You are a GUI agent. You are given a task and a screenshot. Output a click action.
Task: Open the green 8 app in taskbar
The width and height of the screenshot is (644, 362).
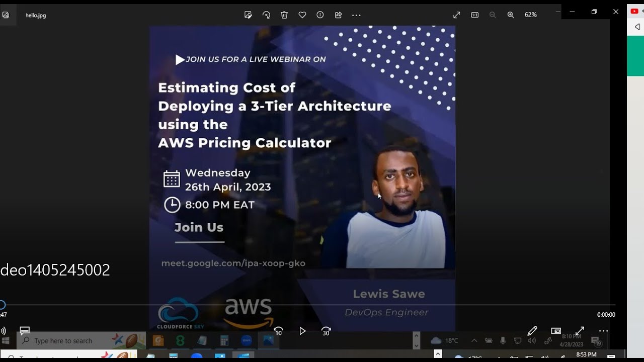(180, 341)
